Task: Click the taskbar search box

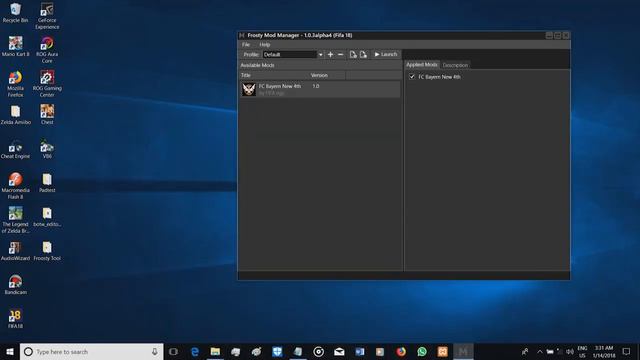Action: click(91, 351)
